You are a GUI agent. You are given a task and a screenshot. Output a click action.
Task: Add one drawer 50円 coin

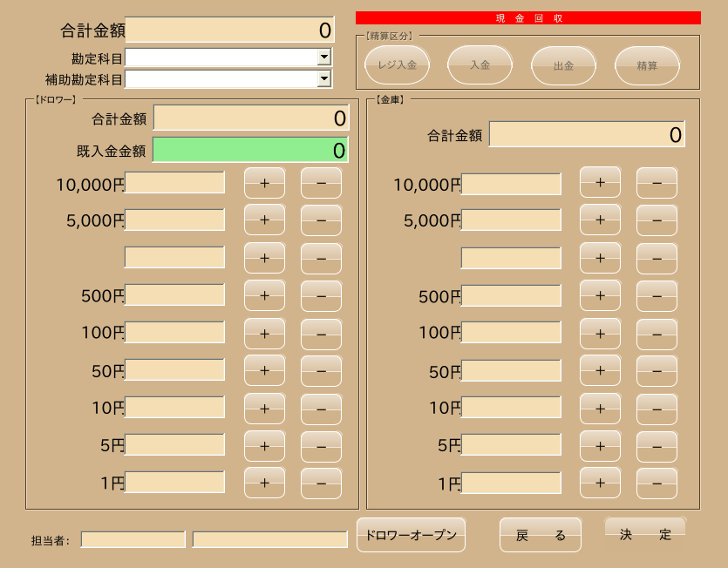point(265,371)
